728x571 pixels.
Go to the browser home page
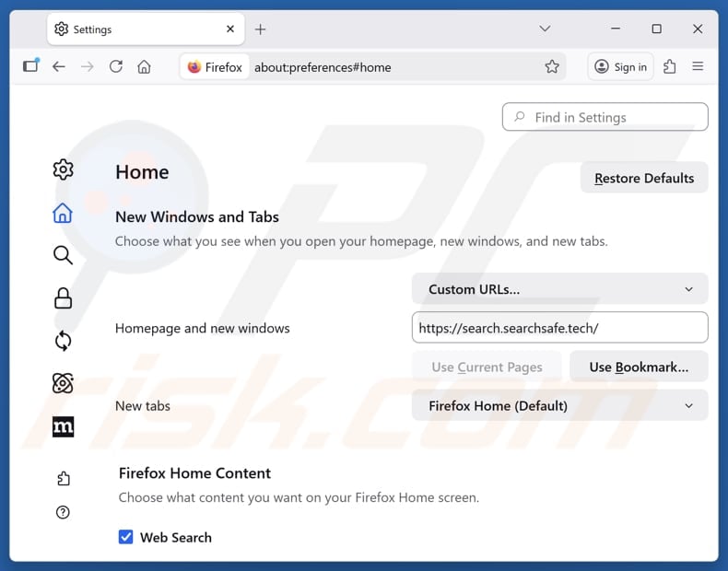tap(144, 67)
